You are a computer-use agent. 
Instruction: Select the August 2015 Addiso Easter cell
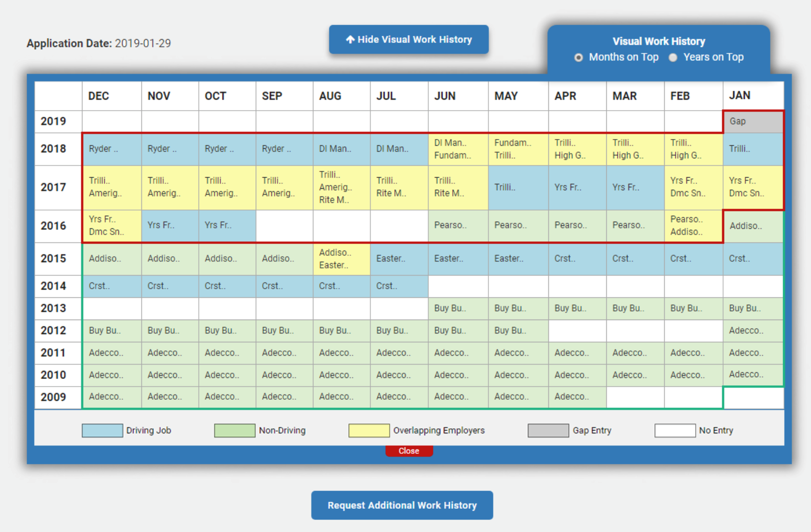[x=341, y=259]
